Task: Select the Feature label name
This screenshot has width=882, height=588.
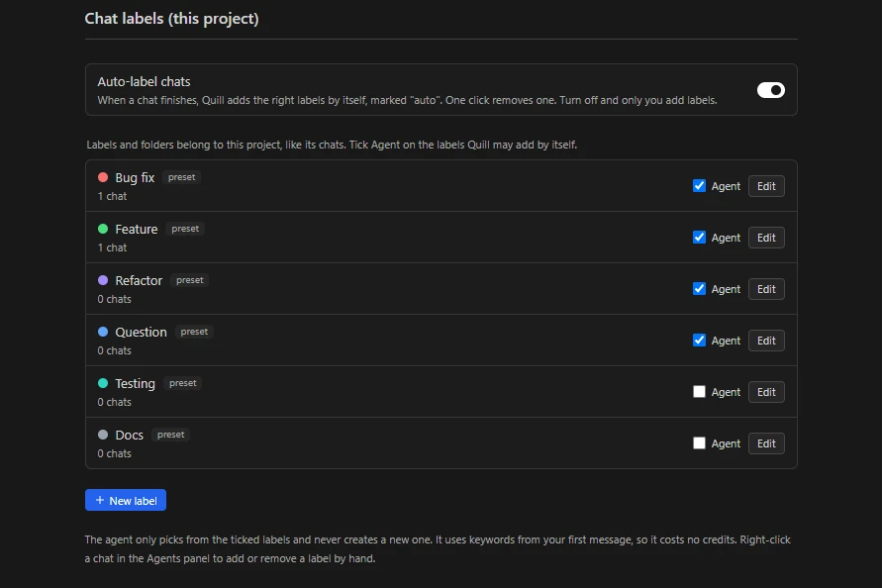Action: (137, 229)
